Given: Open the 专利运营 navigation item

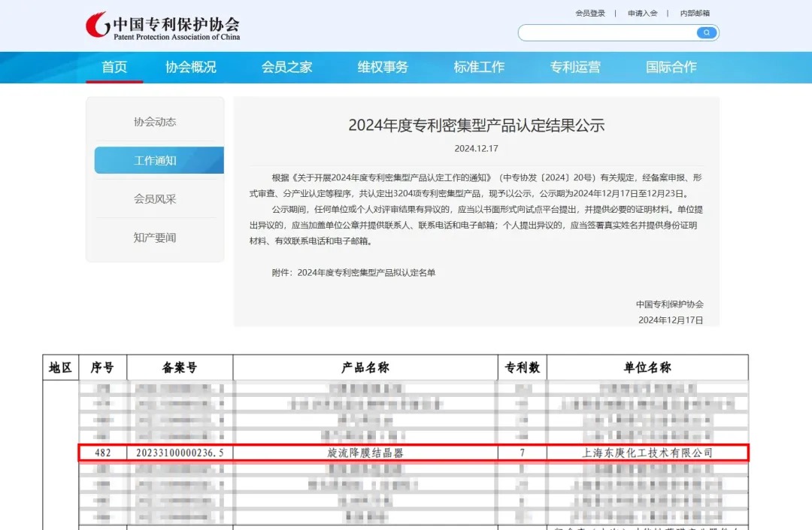Looking at the screenshot, I should (x=575, y=67).
